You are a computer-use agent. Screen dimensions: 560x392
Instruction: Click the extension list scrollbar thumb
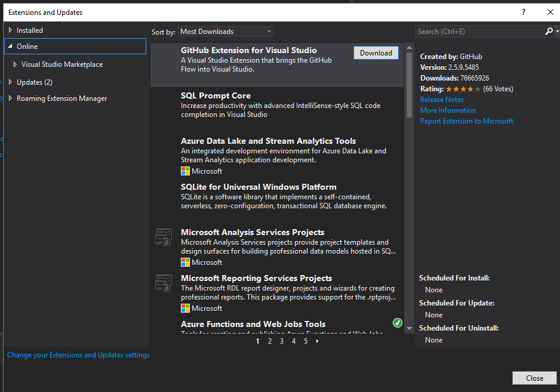[x=410, y=84]
